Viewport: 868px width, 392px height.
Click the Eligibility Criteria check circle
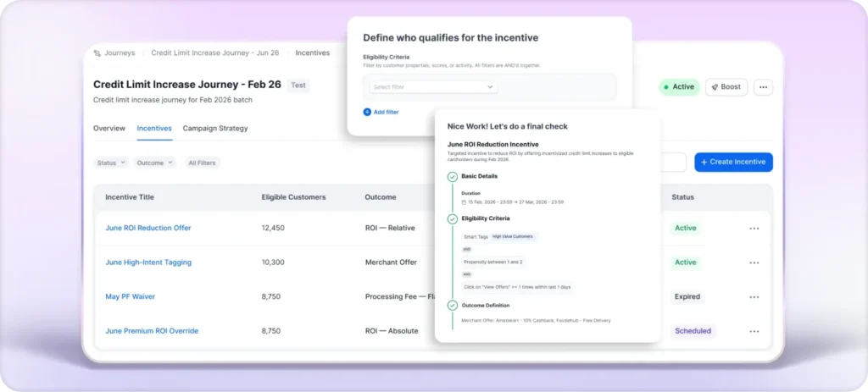[453, 218]
